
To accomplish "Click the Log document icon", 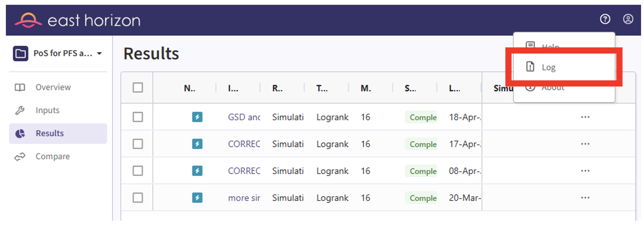I will point(530,67).
